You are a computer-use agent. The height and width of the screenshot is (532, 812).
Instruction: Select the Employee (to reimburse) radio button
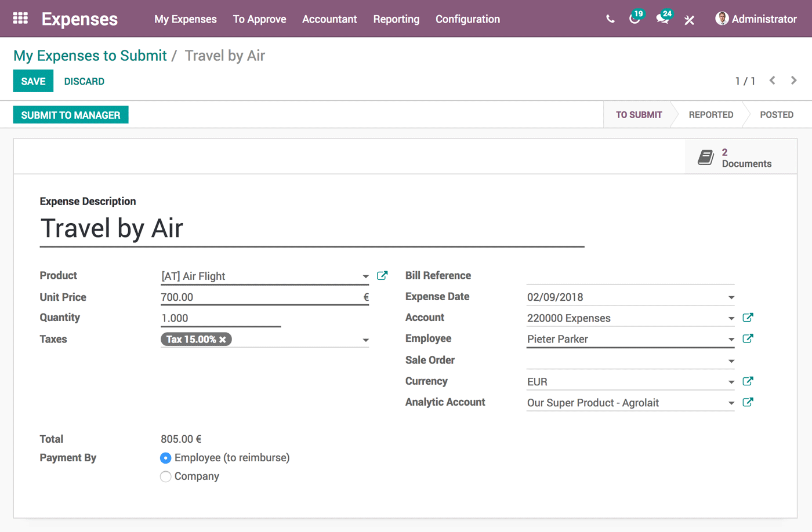click(166, 458)
